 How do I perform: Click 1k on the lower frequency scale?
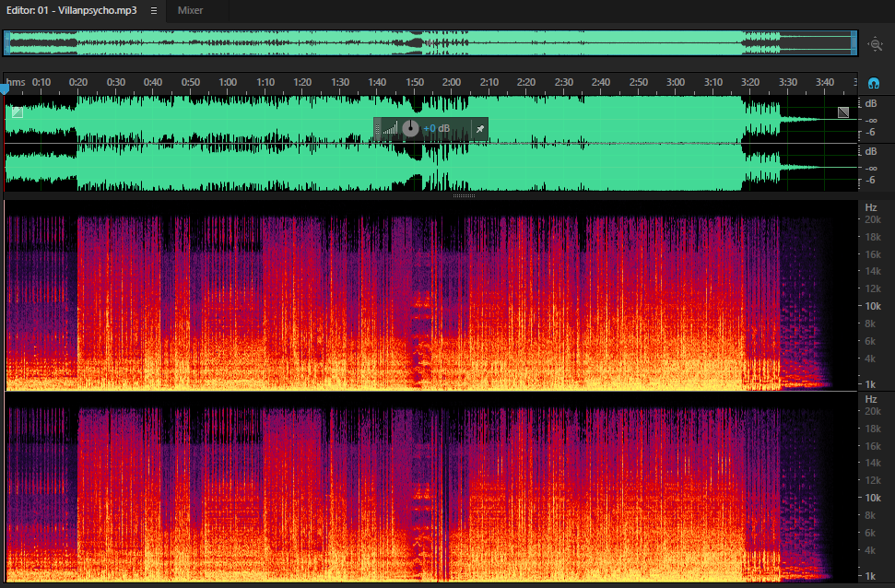coord(870,576)
